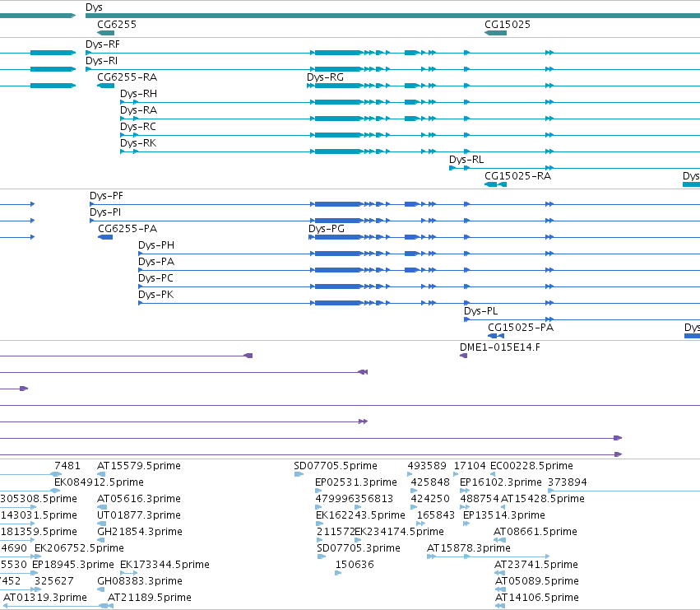Select the AT15428.5prime EST label

[x=543, y=499]
